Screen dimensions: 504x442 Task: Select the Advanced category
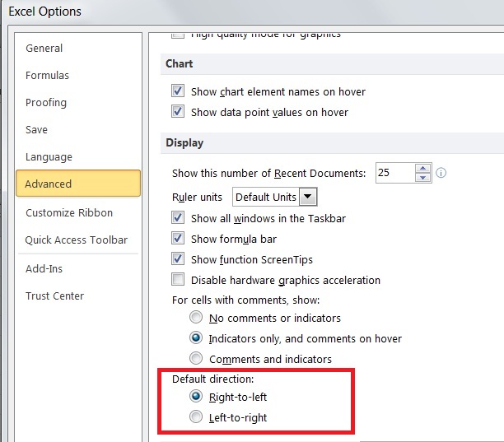78,184
